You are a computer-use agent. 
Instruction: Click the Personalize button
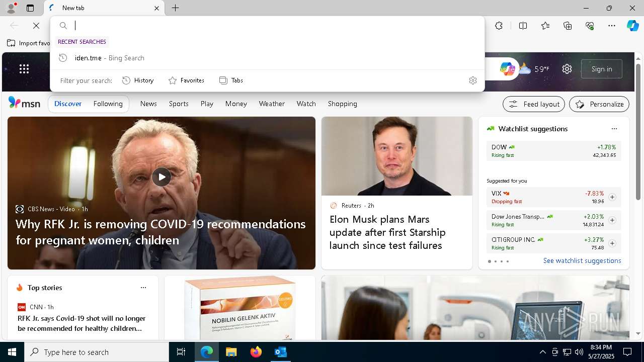(599, 104)
